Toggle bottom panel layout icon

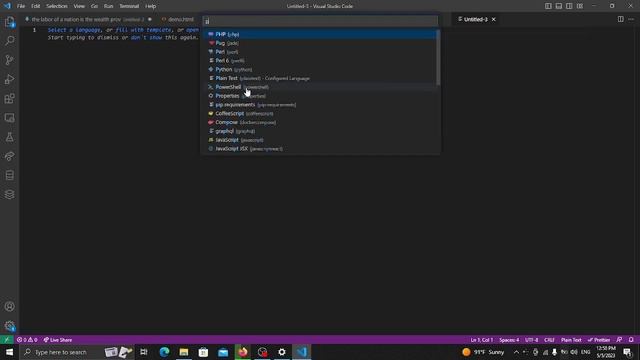pos(559,6)
